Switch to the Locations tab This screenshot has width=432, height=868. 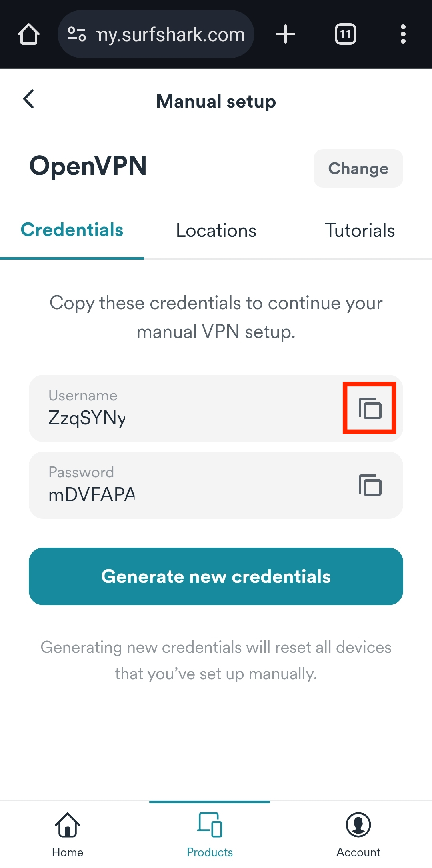point(216,231)
